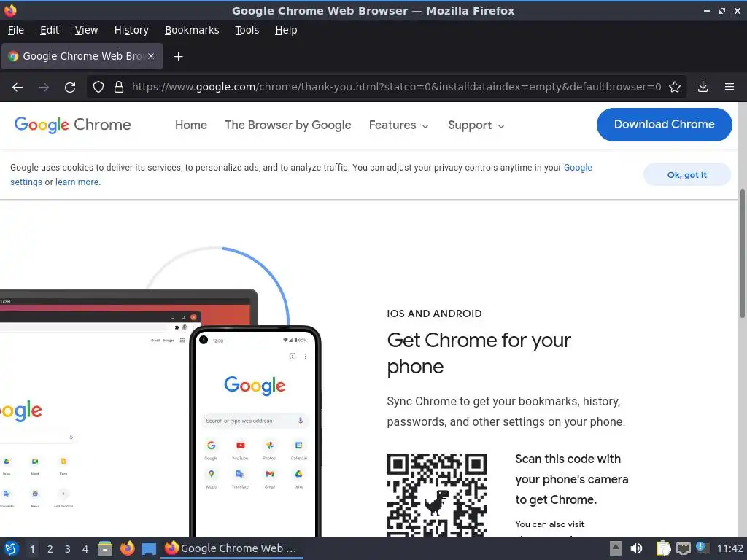747x560 pixels.
Task: Switch to workspace 3
Action: pos(68,549)
